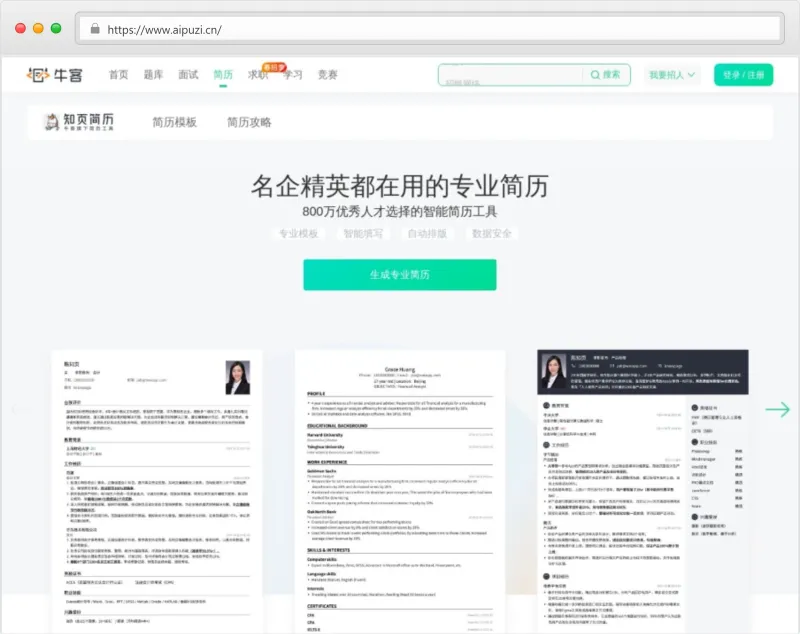Click the green maximize window button
Screen dimensions: 800x634
point(56,28)
